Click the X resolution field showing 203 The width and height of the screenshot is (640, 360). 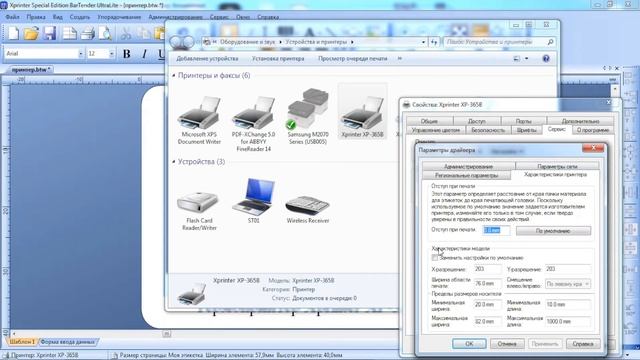(487, 269)
